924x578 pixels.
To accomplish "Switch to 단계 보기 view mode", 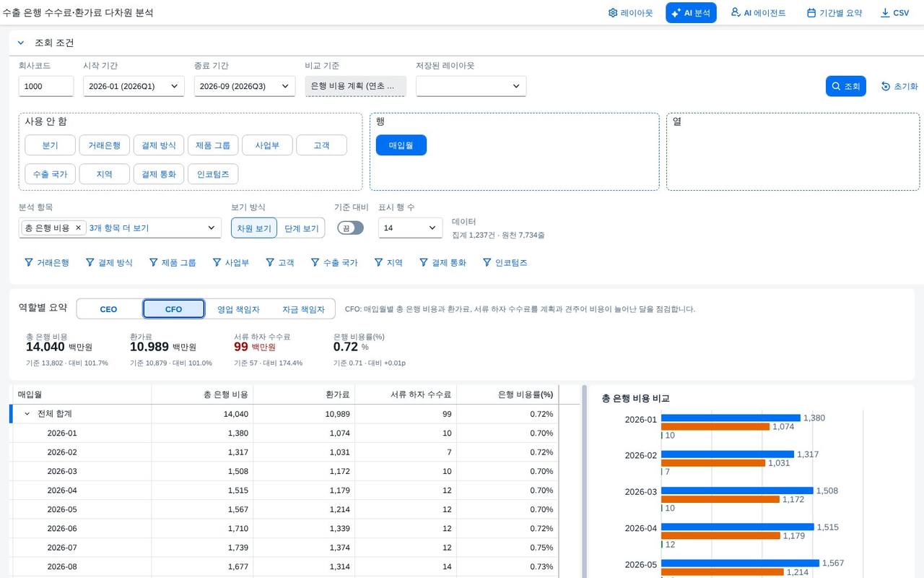I will tap(301, 228).
